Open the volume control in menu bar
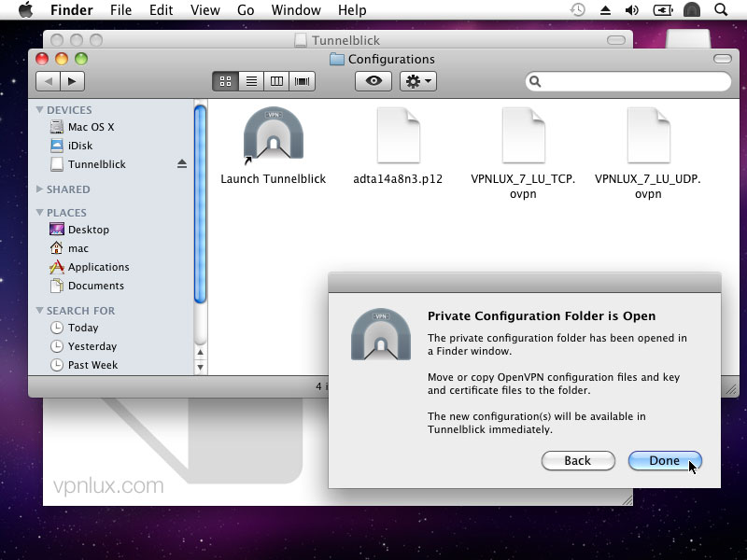This screenshot has height=560, width=747. click(x=632, y=10)
